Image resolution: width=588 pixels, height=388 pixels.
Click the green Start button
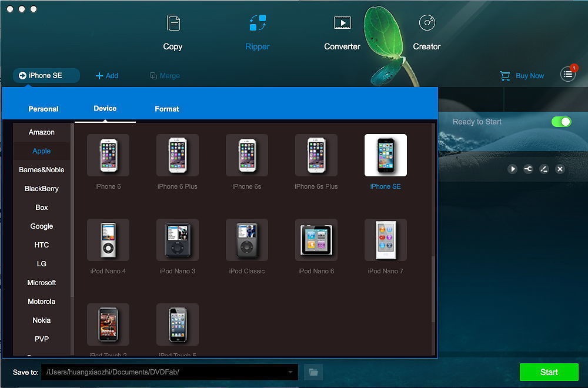tap(549, 372)
